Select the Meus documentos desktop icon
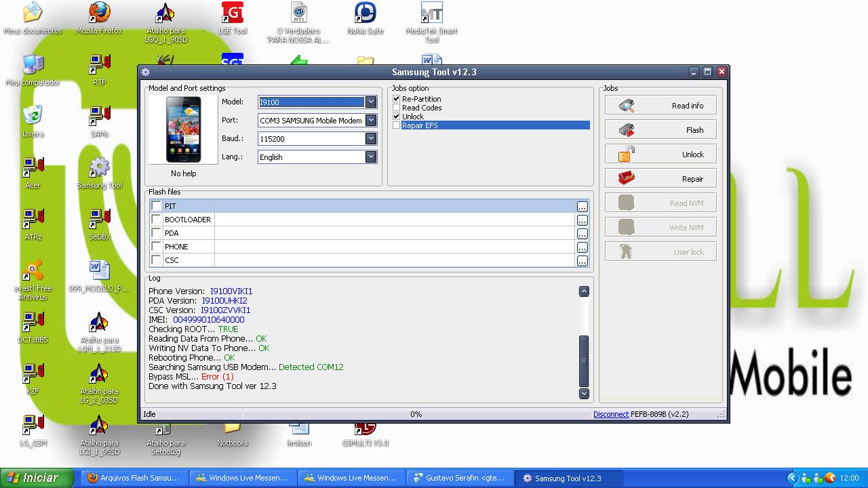This screenshot has width=868, height=488. [x=33, y=19]
